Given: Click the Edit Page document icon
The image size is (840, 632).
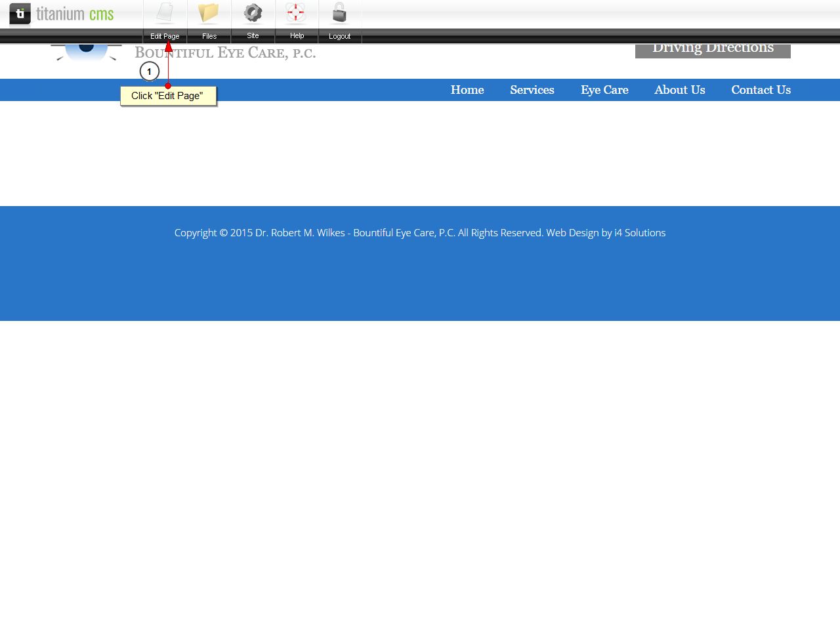Looking at the screenshot, I should coord(165,14).
